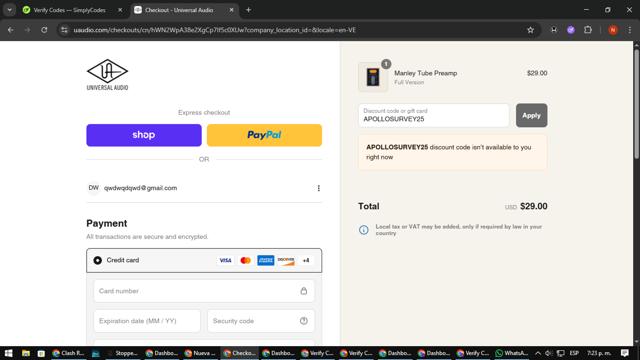Viewport: 640px width, 360px height.
Task: Reload the checkout page
Action: 44,30
